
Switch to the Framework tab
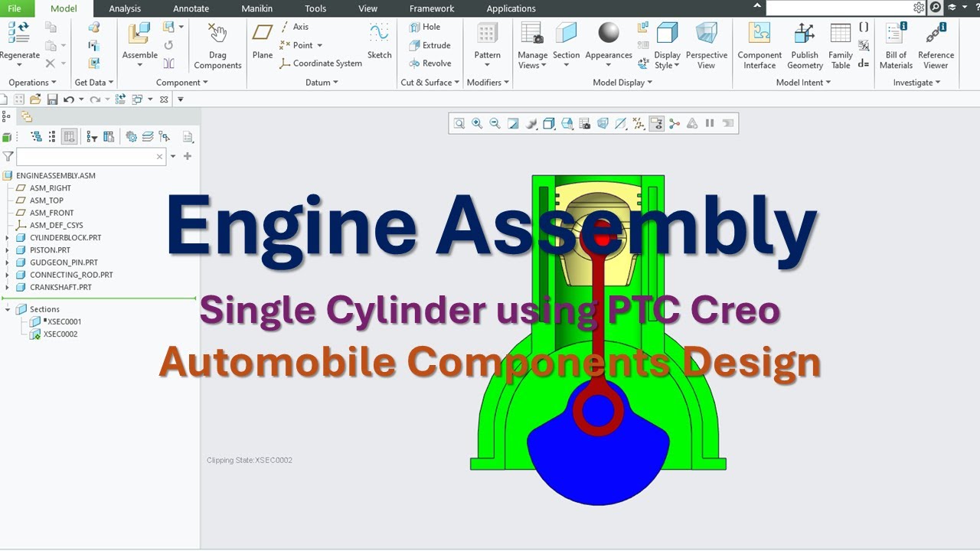(x=432, y=8)
